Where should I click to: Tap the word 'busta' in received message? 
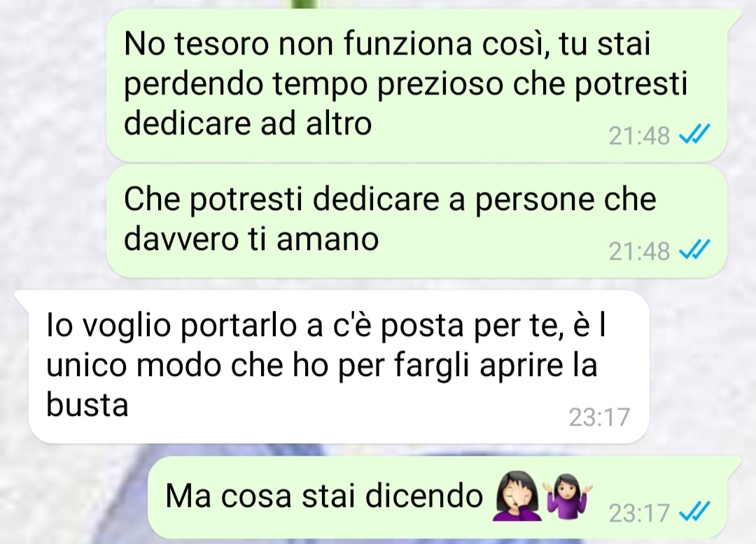click(87, 404)
